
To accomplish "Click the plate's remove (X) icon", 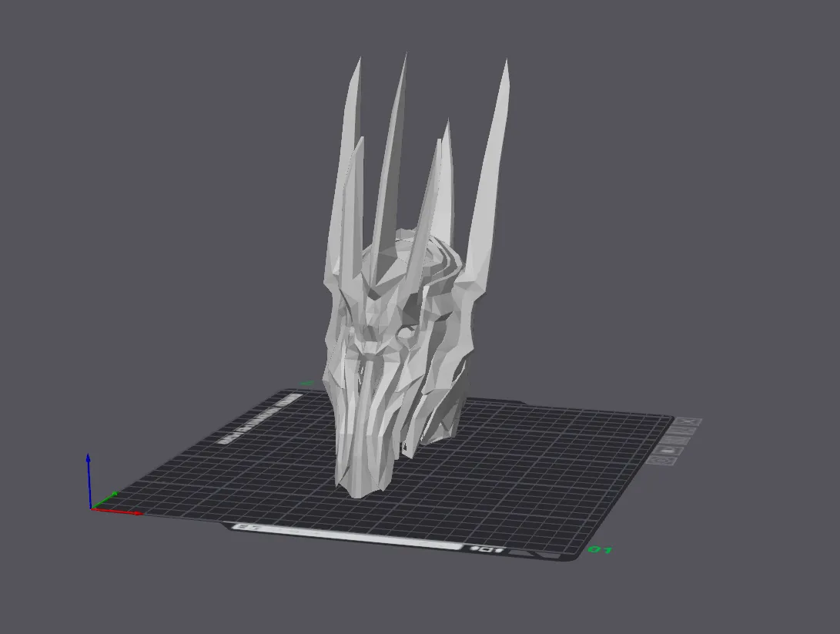I will click(x=688, y=422).
